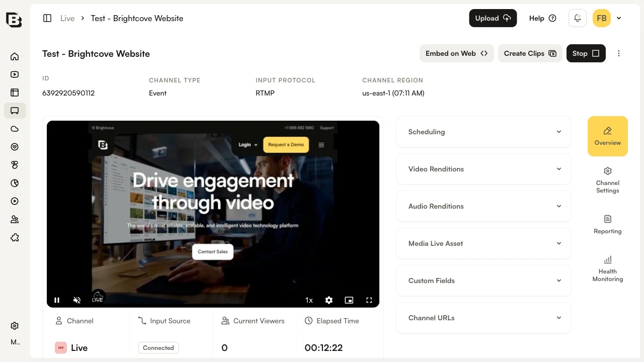The height and width of the screenshot is (362, 644).
Task: Click the channel ID 6392920590112
Action: click(68, 93)
